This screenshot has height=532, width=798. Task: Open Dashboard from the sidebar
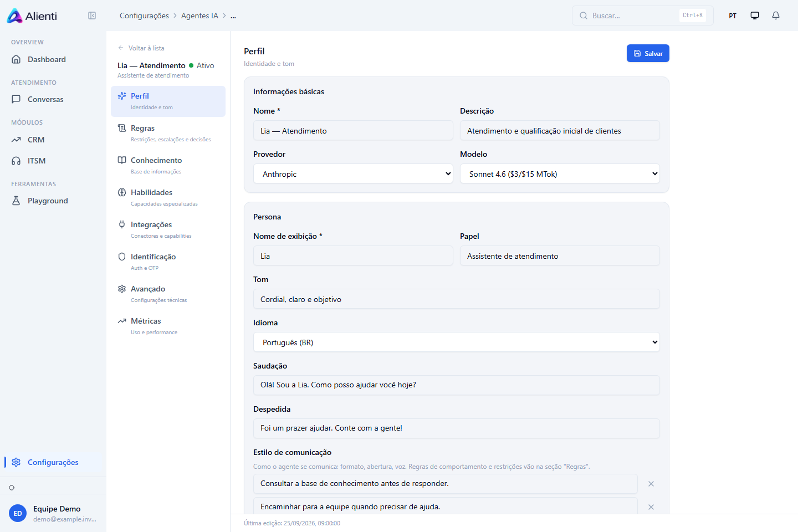(53, 59)
